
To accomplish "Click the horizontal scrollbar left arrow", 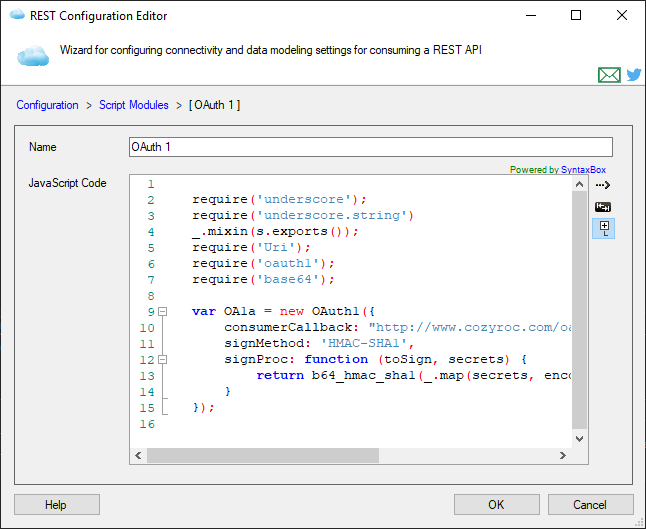I will 138,455.
